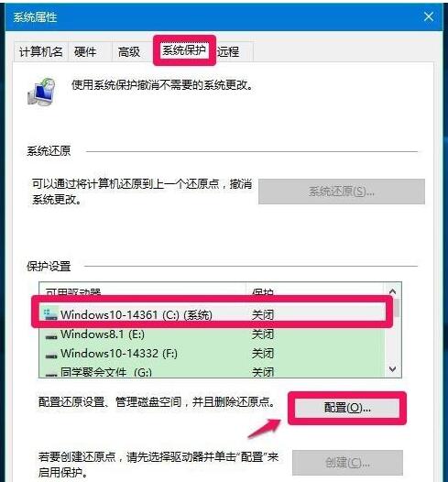Click the 创建(C)... button

click(x=347, y=463)
